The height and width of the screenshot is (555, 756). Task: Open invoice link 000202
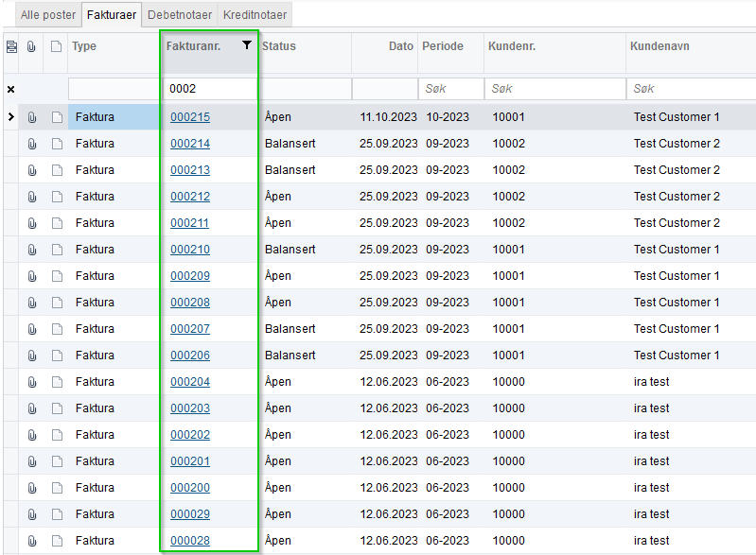click(190, 435)
